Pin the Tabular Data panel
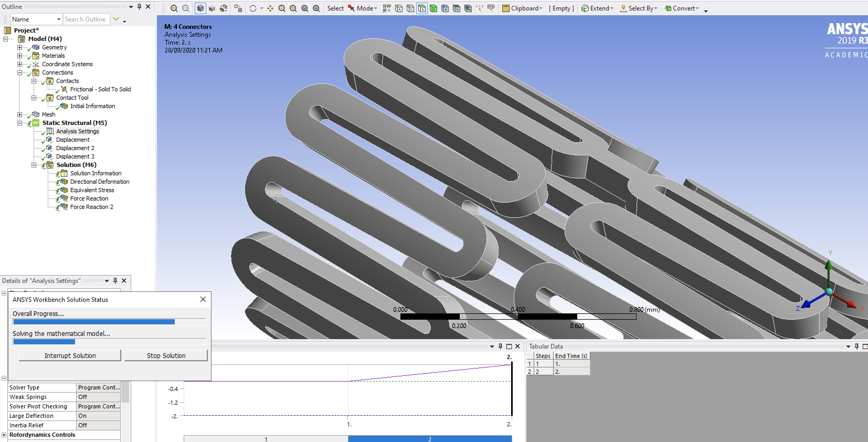868x442 pixels. click(x=856, y=346)
